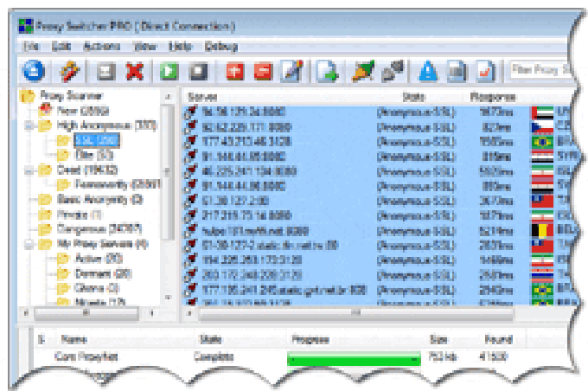Click the stop square toolbar icon
Image resolution: width=588 pixels, height=391 pixels.
point(200,71)
